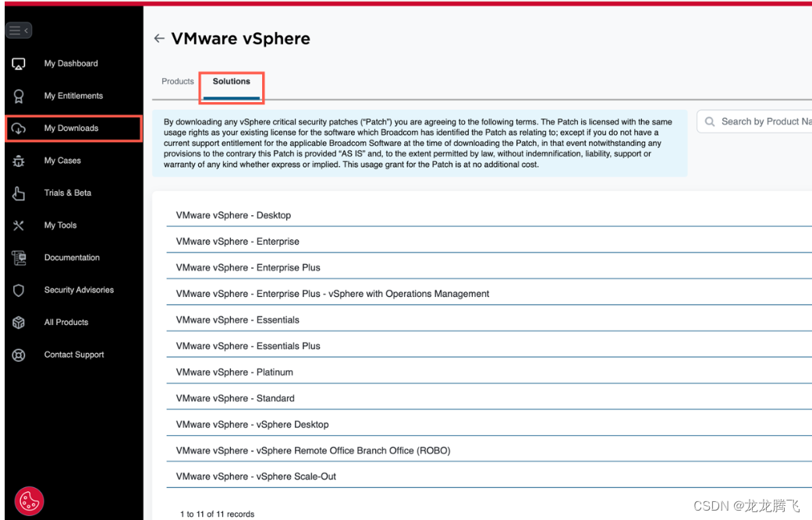This screenshot has width=812, height=520.
Task: Expand VMware vSphere - Desktop row
Action: coord(489,215)
